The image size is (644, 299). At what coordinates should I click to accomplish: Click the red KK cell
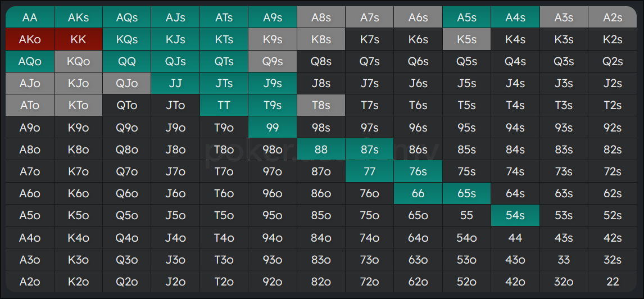point(78,39)
